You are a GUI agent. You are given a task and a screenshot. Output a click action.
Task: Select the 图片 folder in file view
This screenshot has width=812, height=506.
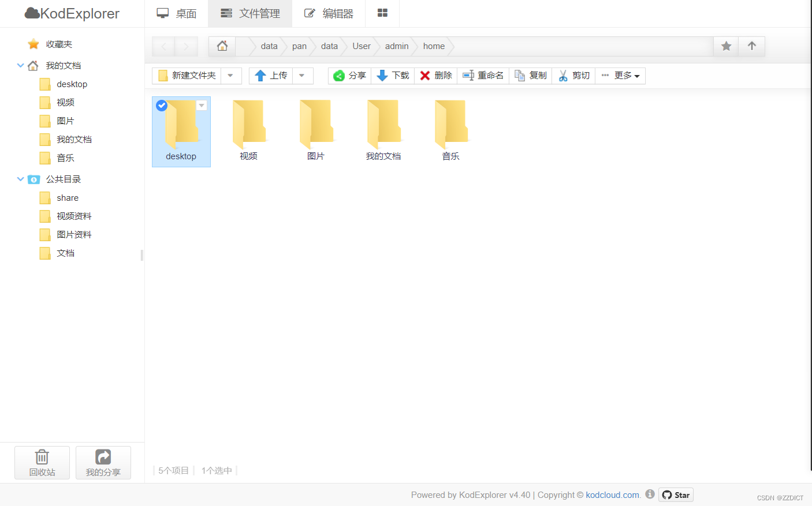click(316, 132)
